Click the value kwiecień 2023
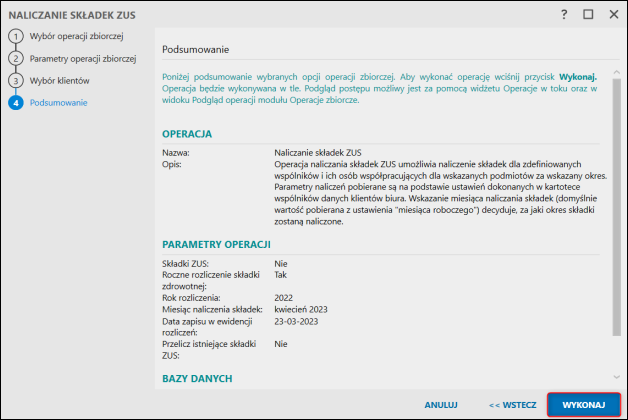 click(301, 309)
